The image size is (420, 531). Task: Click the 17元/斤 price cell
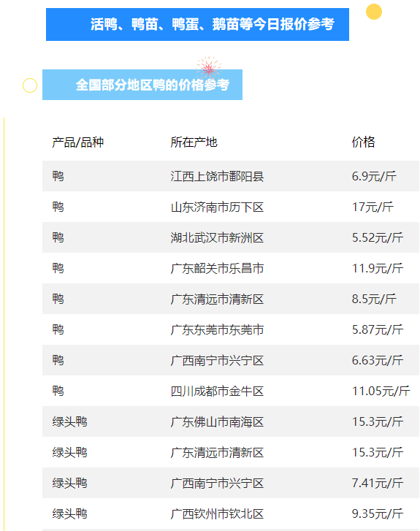point(373,207)
